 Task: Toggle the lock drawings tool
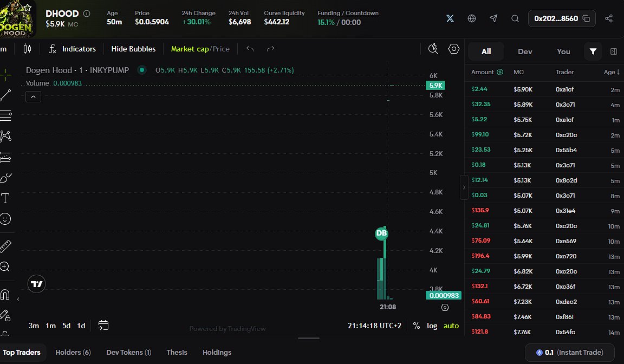(x=5, y=315)
